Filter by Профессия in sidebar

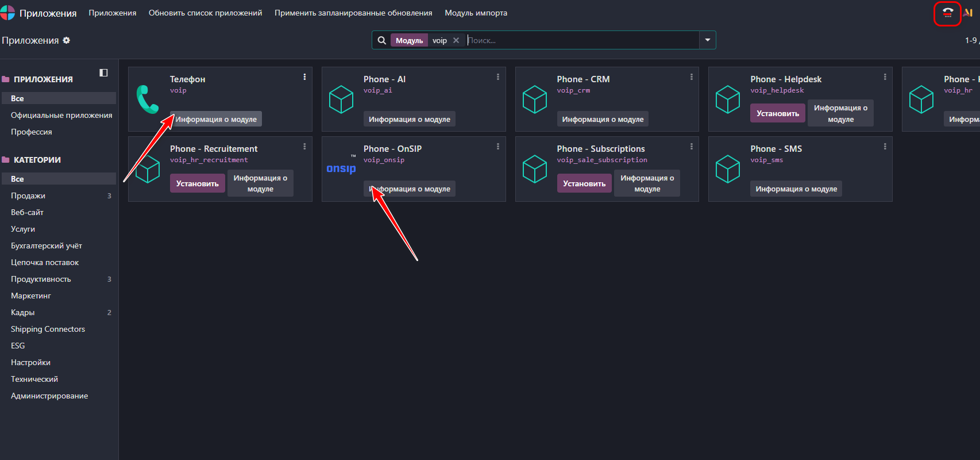(32, 132)
